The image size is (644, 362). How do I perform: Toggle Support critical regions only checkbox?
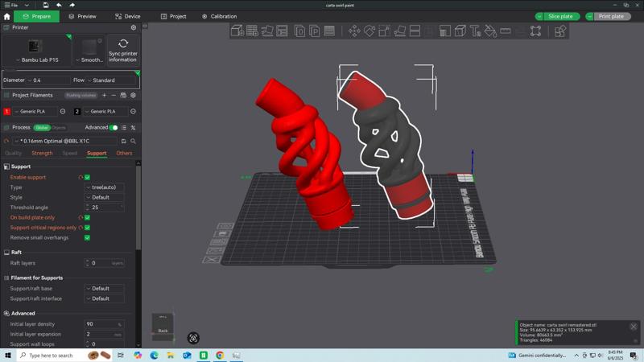(x=87, y=228)
